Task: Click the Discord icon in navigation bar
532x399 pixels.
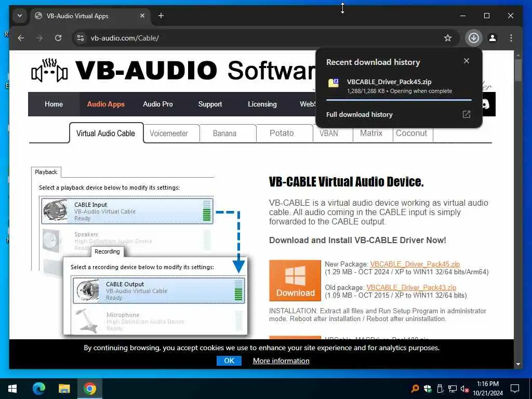Action: tap(486, 104)
